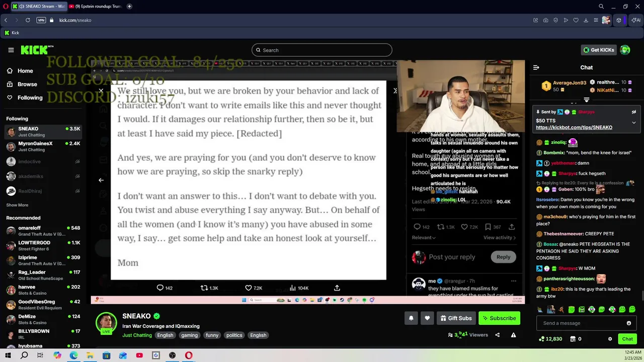Open SNEAKO Stream browser tab
This screenshot has width=644, height=362.
(39, 7)
